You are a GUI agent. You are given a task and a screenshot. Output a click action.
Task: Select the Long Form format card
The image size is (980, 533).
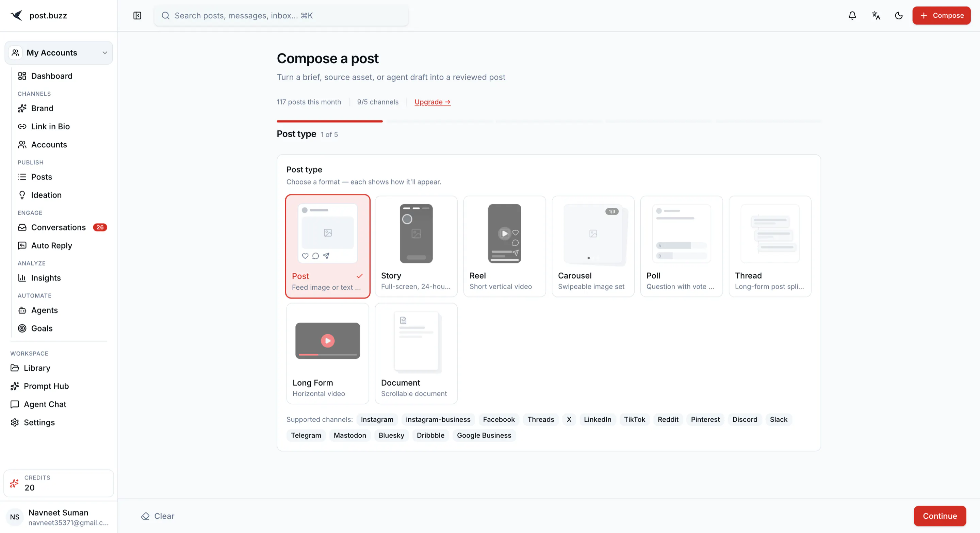(328, 353)
